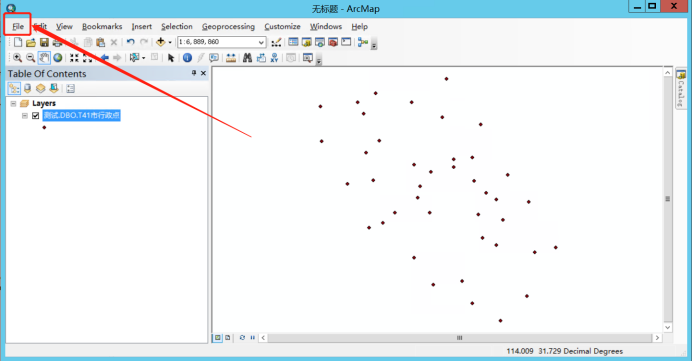Select the Pan hand tool
This screenshot has width=692, height=361.
point(44,58)
